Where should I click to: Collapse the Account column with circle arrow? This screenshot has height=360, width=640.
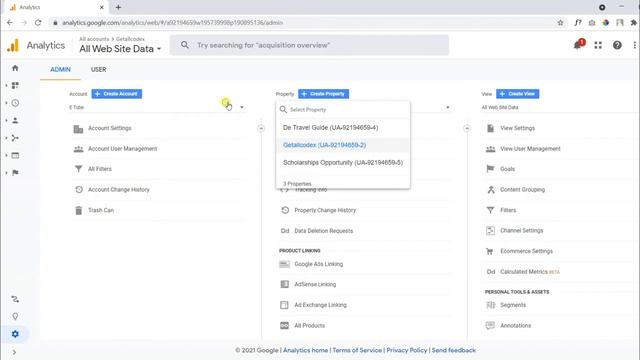tap(261, 129)
